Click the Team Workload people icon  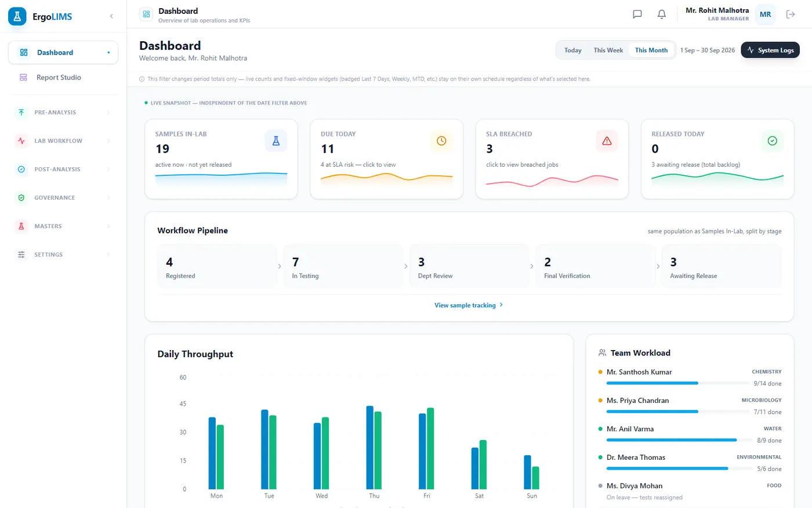click(602, 353)
